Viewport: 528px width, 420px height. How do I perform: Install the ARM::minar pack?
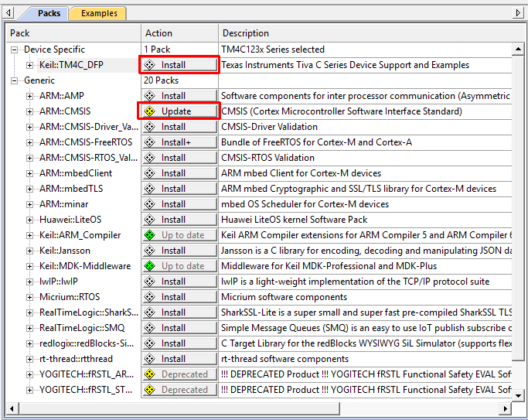pos(180,204)
